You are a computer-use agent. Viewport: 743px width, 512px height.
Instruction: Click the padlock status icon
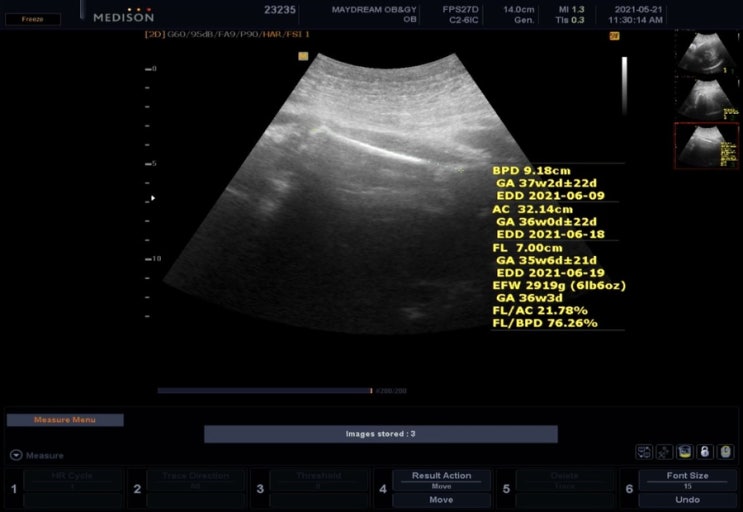pyautogui.click(x=705, y=452)
